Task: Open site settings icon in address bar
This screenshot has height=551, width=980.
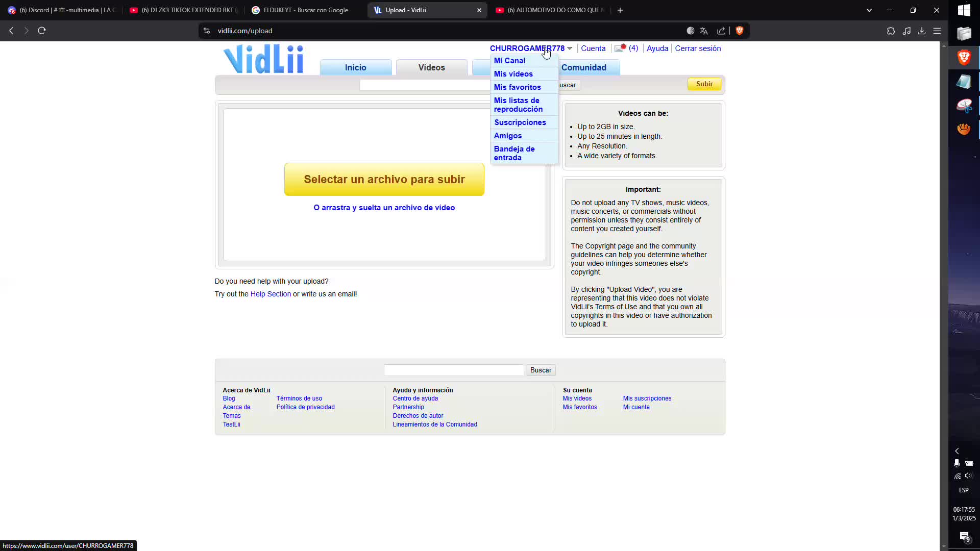Action: [207, 31]
